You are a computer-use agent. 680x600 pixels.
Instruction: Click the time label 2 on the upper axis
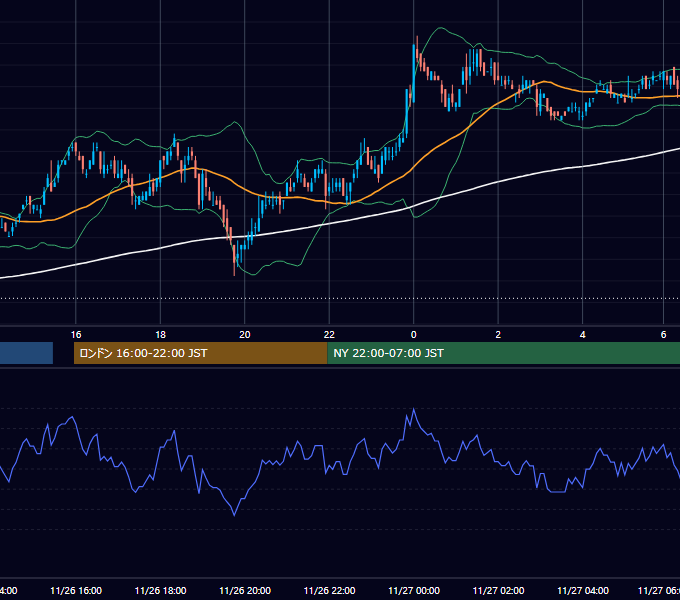pos(498,335)
